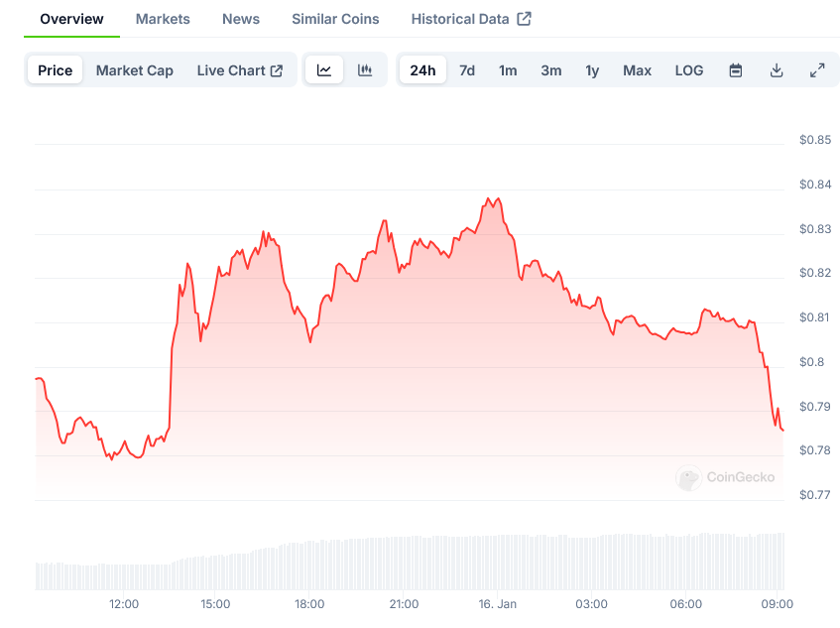Select the 1y time range
The image size is (840, 628).
(x=592, y=70)
